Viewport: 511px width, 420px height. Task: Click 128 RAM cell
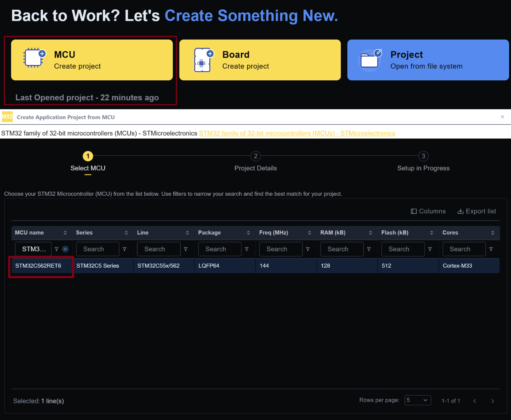tap(347, 266)
